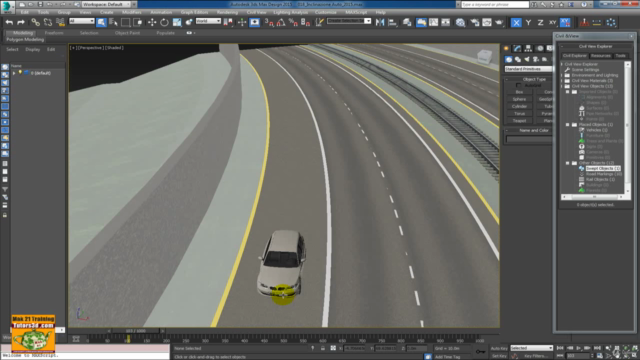Viewport: 640px width, 360px height.
Task: Click the Render teapot icon
Action: (x=499, y=22)
